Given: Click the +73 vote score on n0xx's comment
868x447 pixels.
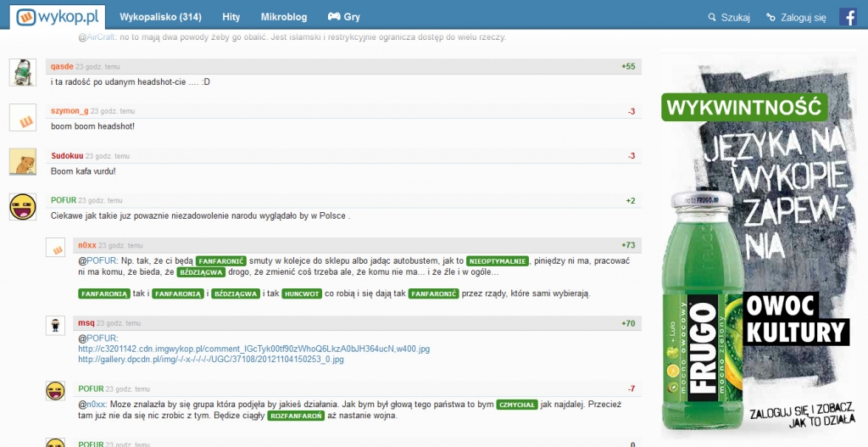Looking at the screenshot, I should [x=627, y=245].
